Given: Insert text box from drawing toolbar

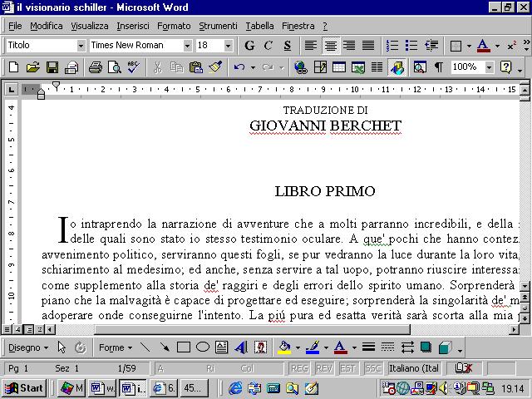Looking at the screenshot, I should tap(222, 347).
